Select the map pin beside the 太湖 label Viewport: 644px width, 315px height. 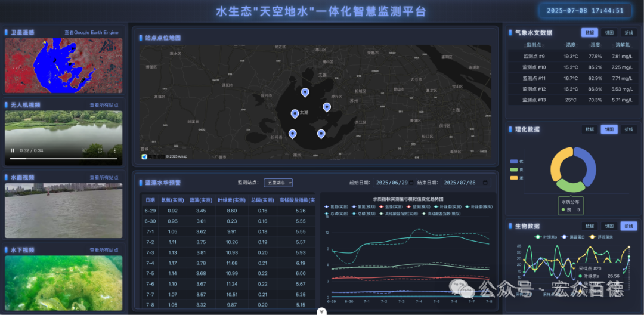click(x=295, y=114)
